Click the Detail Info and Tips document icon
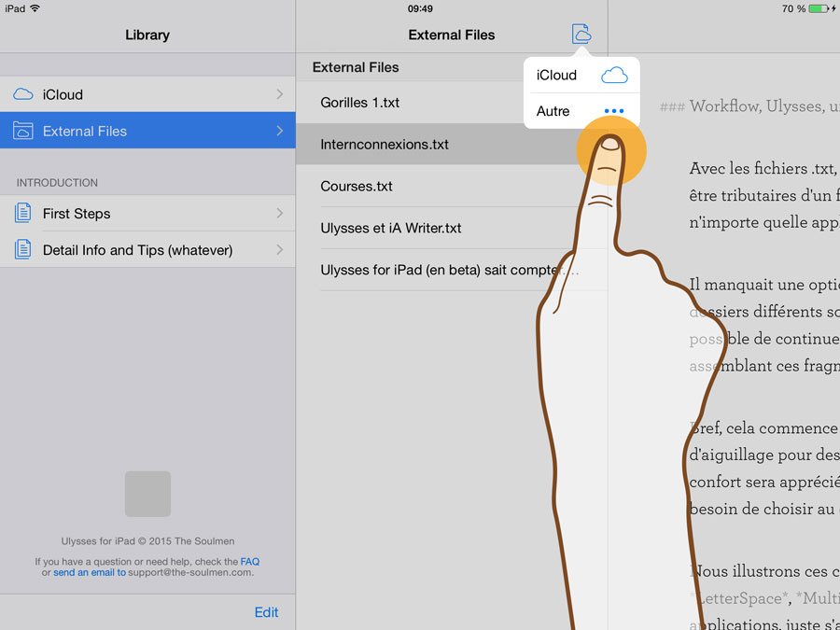The image size is (840, 630). pos(22,249)
